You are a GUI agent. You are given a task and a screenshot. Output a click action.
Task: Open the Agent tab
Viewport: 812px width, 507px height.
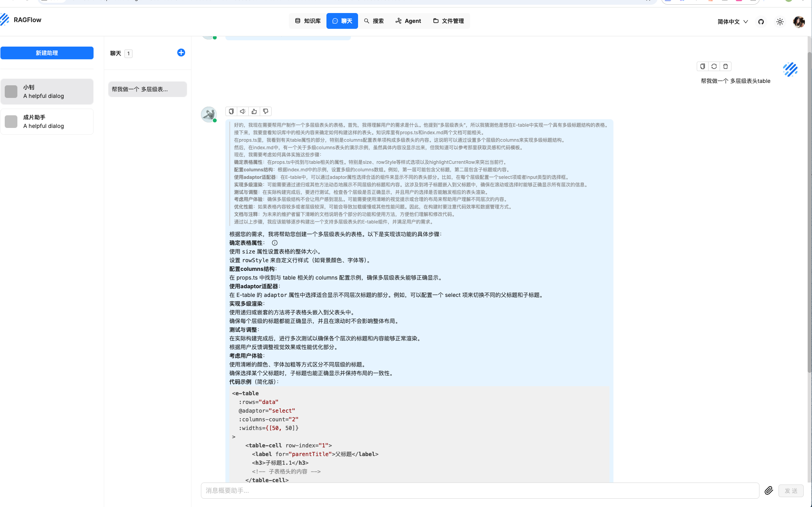[x=409, y=21]
